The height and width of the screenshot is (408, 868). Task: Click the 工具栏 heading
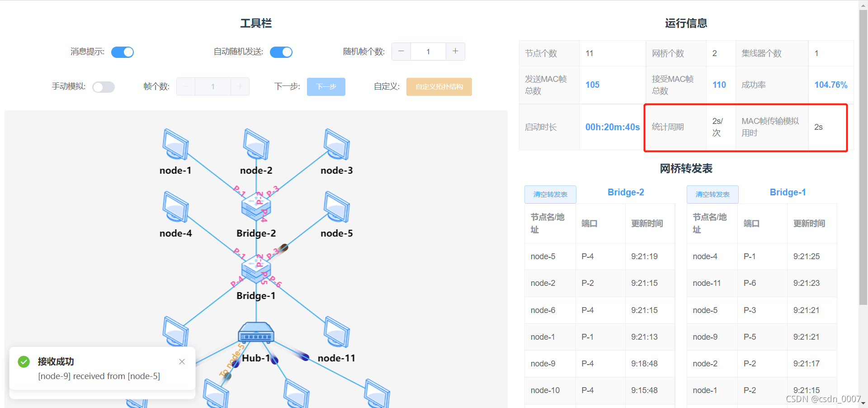pyautogui.click(x=256, y=23)
